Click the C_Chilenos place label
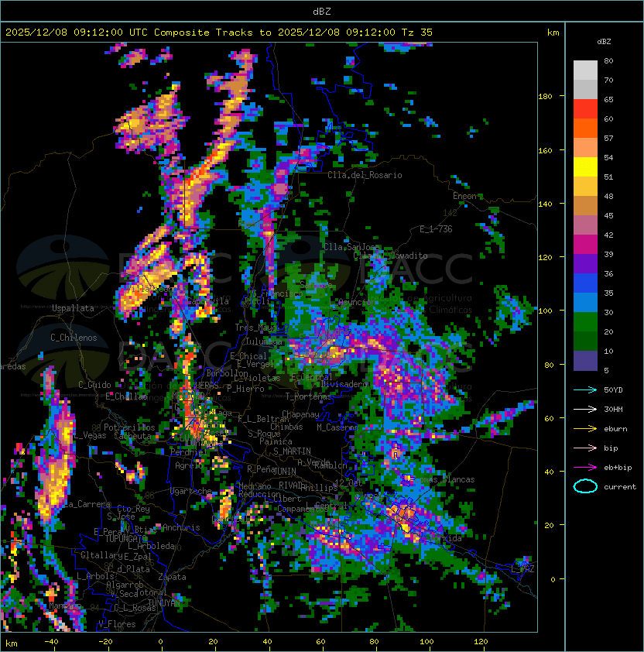 (x=74, y=338)
